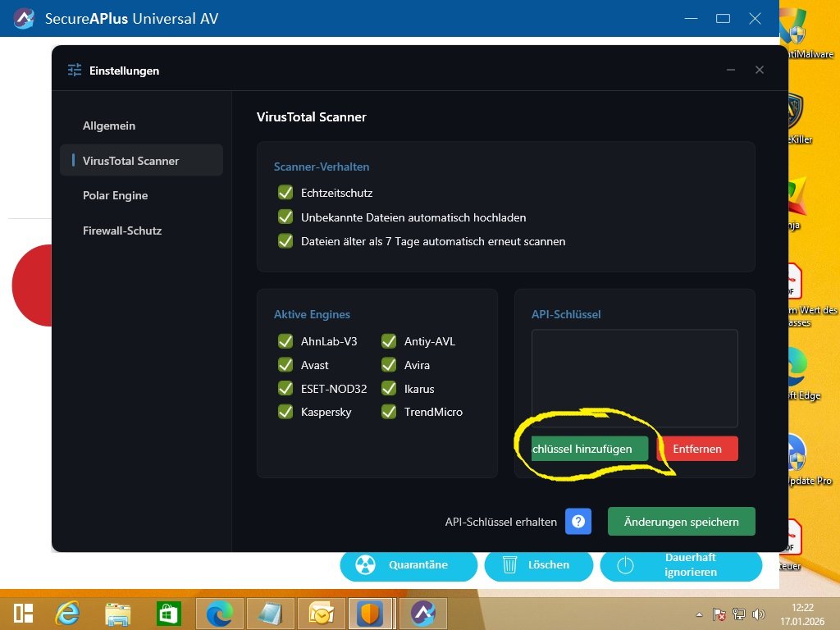Image resolution: width=840 pixels, height=630 pixels.
Task: Open Microsoft Edge from taskbar
Action: (220, 614)
